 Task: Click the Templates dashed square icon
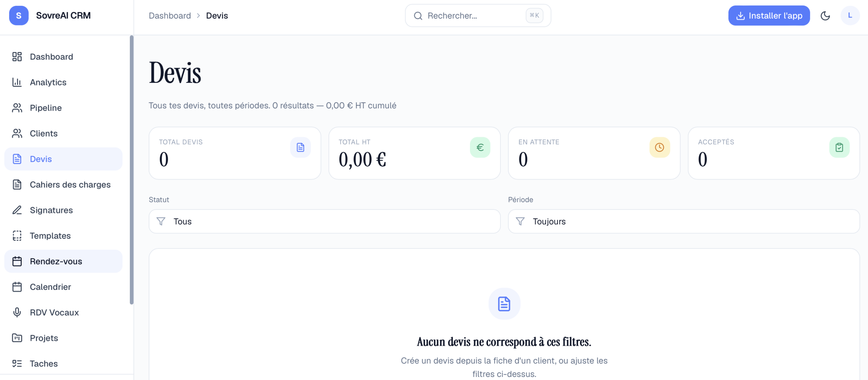pyautogui.click(x=17, y=236)
